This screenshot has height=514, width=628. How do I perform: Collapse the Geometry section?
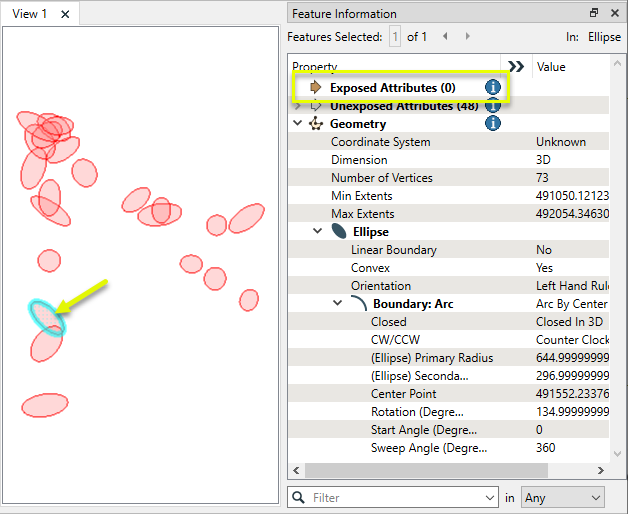[297, 124]
